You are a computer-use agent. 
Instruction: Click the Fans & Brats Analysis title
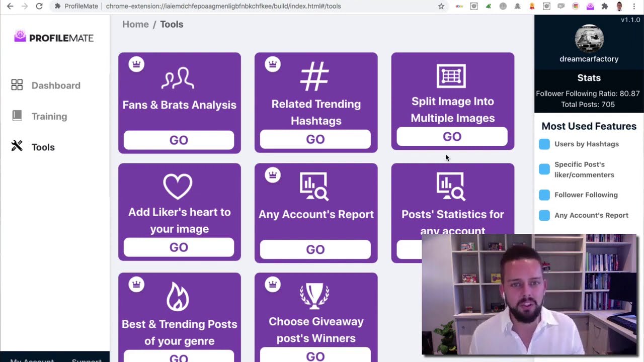[x=179, y=105]
